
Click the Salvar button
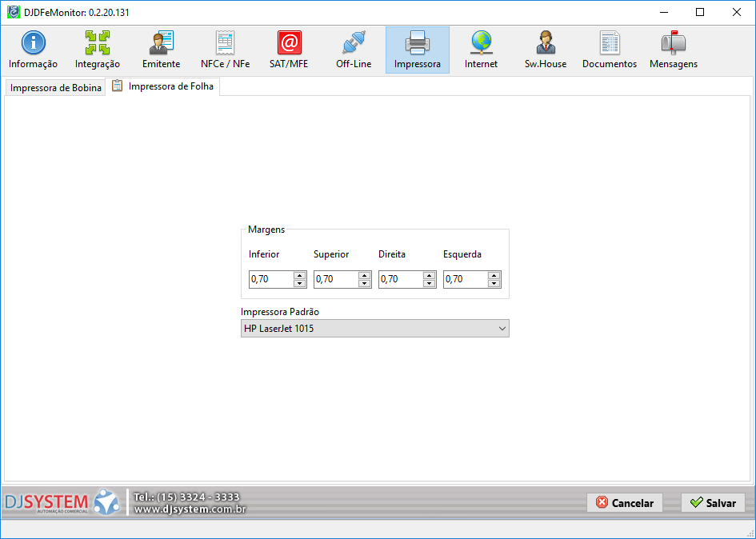click(x=713, y=503)
